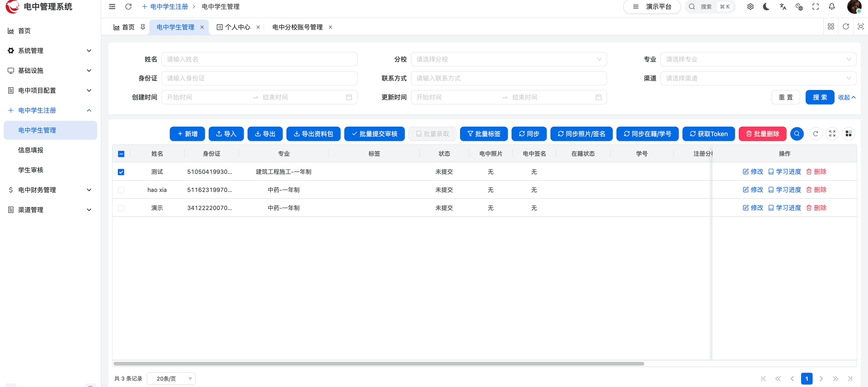This screenshot has height=387, width=868.
Task: Collapse filters with 收起 link
Action: click(847, 97)
